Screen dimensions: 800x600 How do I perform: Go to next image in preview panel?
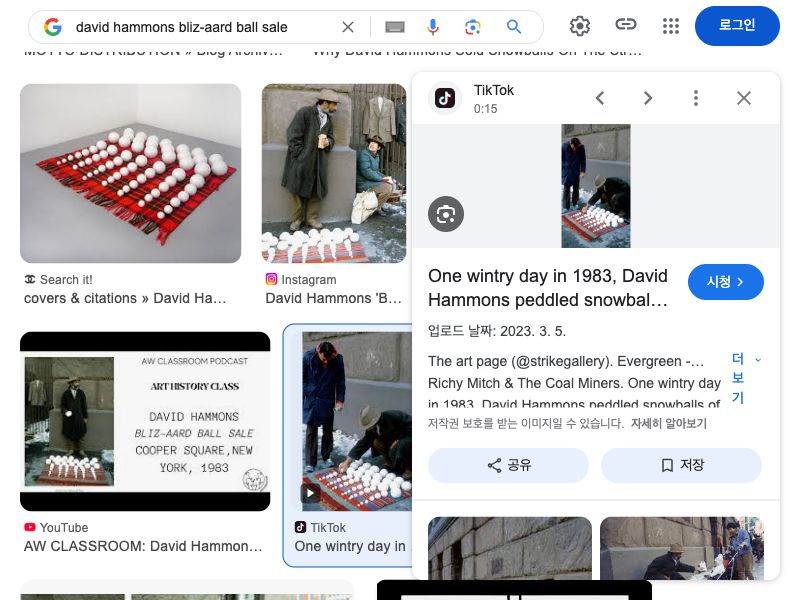(648, 98)
